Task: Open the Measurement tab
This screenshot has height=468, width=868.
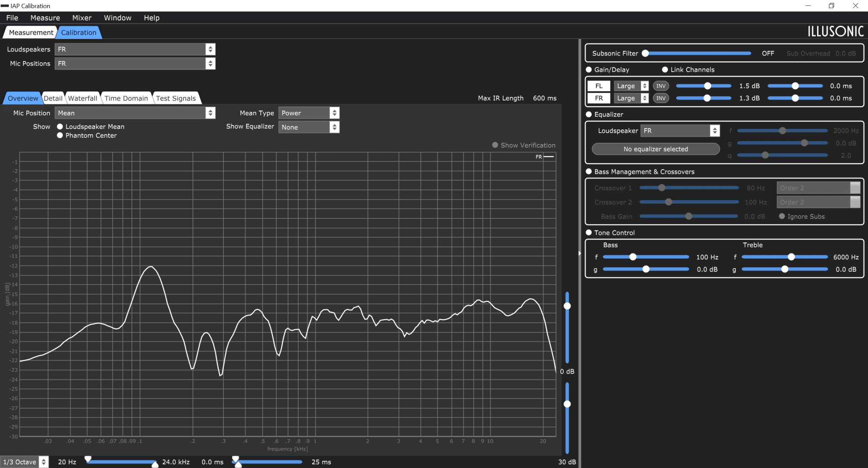Action: (31, 33)
